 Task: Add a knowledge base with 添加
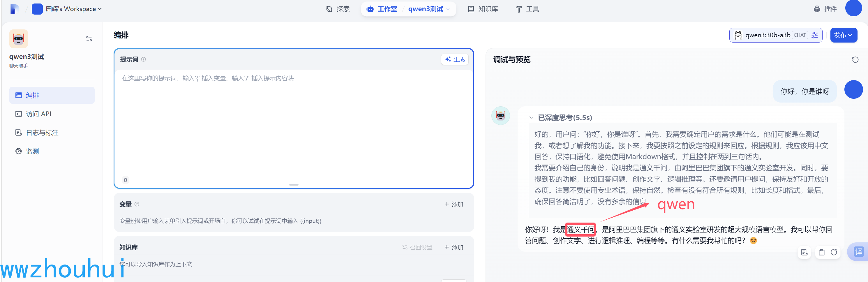454,247
